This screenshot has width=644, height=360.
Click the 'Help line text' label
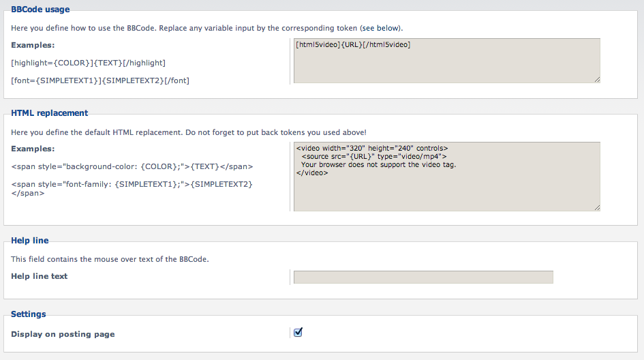[x=40, y=276]
